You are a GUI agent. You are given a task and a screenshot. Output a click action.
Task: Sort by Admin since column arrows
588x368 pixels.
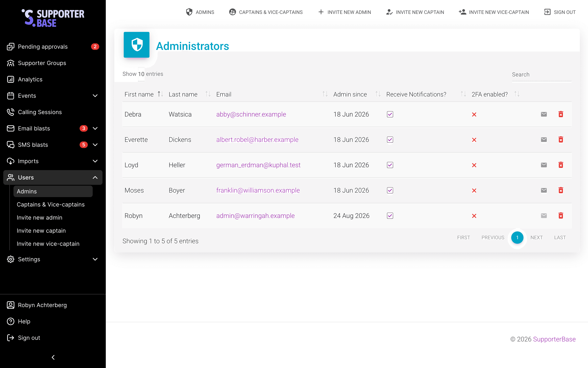[378, 94]
